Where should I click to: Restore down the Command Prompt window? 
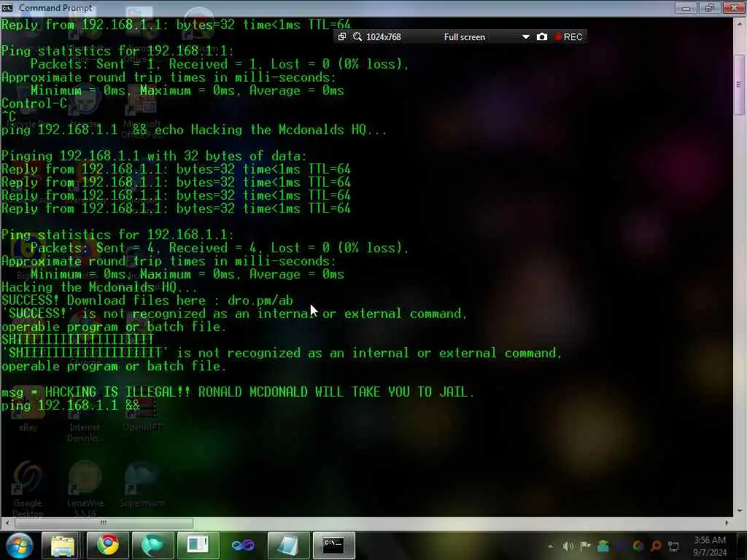[x=710, y=7]
